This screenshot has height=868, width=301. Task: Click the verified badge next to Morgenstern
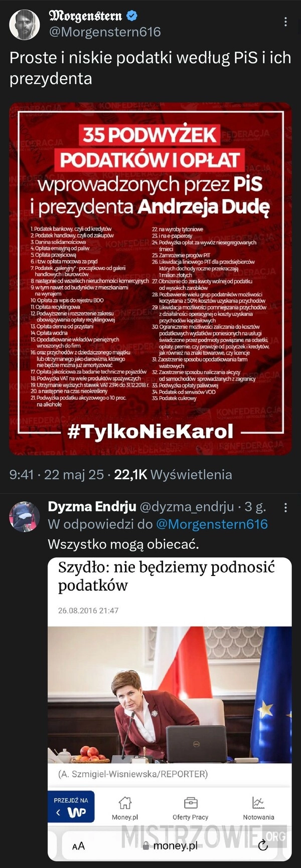(x=131, y=16)
